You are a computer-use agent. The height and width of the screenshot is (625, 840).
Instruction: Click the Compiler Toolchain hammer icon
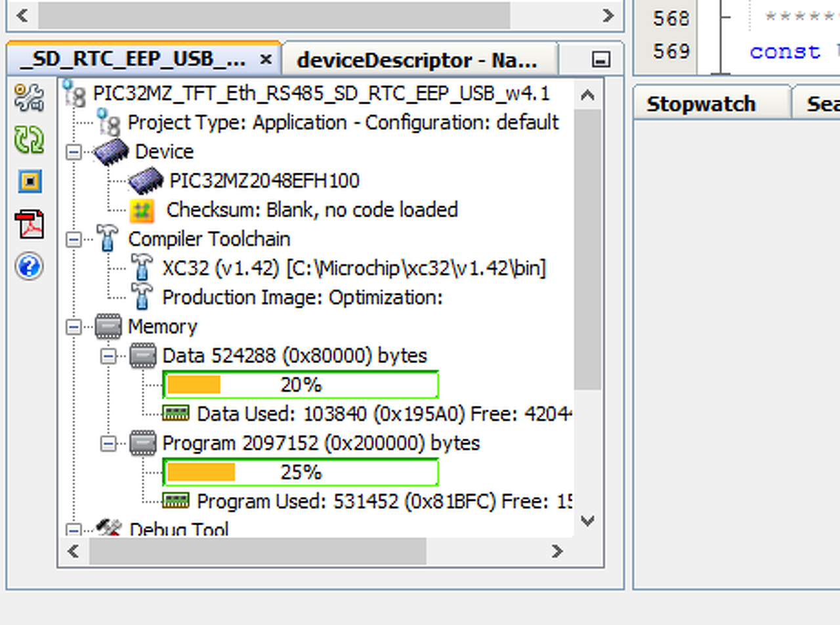click(107, 239)
